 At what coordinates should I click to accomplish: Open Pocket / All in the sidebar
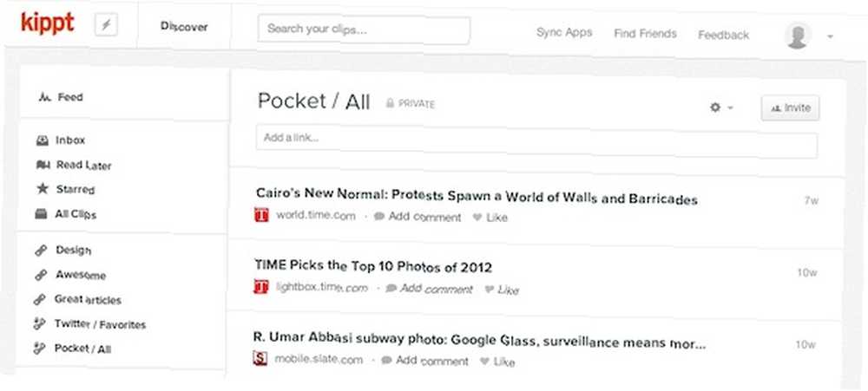pos(83,349)
